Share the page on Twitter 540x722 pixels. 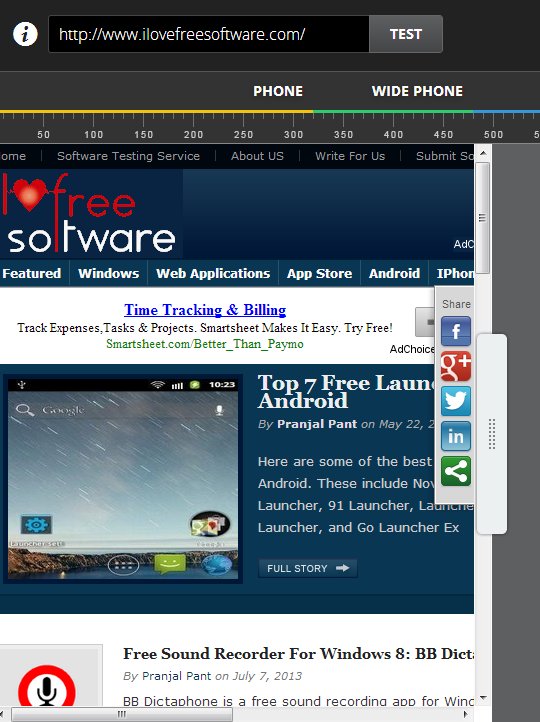click(456, 401)
